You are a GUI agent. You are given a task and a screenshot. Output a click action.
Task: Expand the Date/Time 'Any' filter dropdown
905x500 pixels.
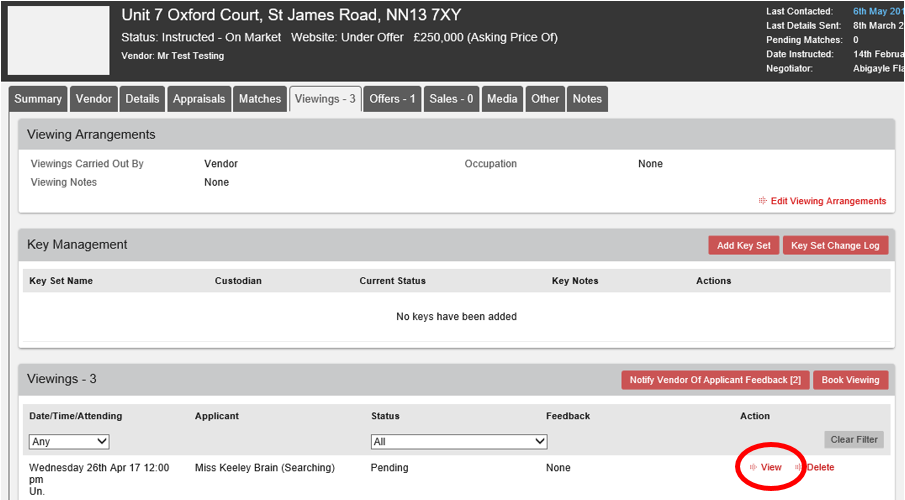tap(69, 442)
